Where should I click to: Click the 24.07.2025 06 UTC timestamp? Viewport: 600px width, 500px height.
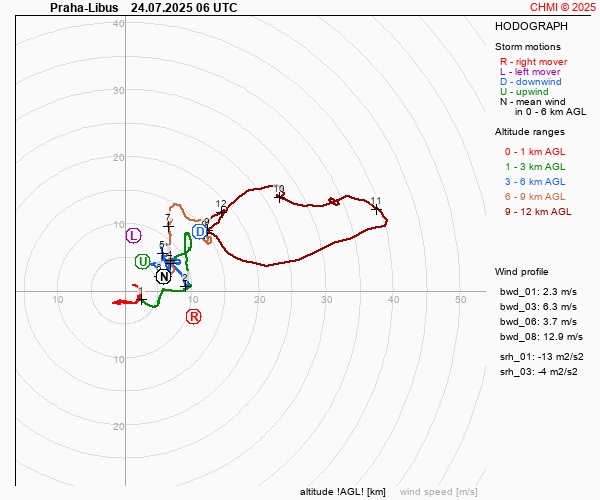tap(184, 8)
